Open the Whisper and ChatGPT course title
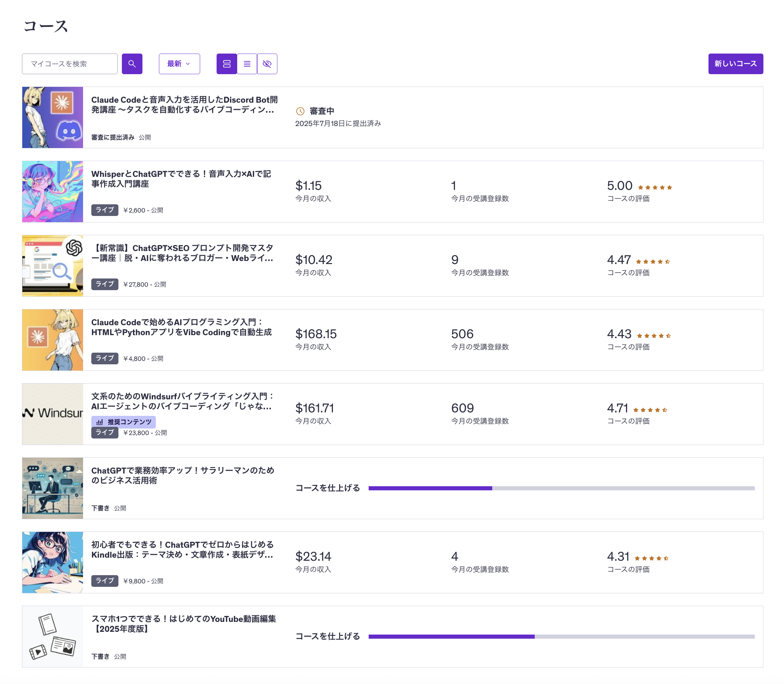784x684 pixels. pyautogui.click(x=181, y=179)
